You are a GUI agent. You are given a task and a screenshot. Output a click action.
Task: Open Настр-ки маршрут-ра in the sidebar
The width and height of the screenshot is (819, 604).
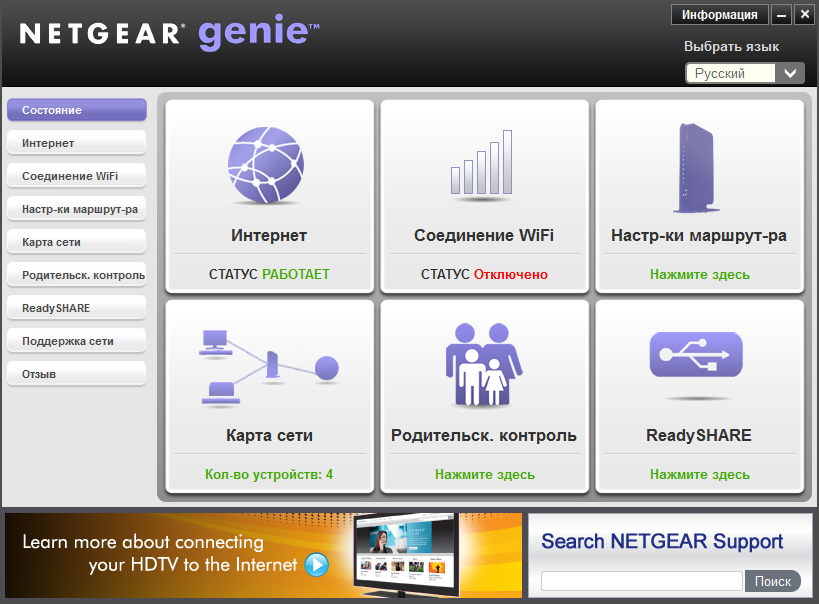tap(77, 209)
